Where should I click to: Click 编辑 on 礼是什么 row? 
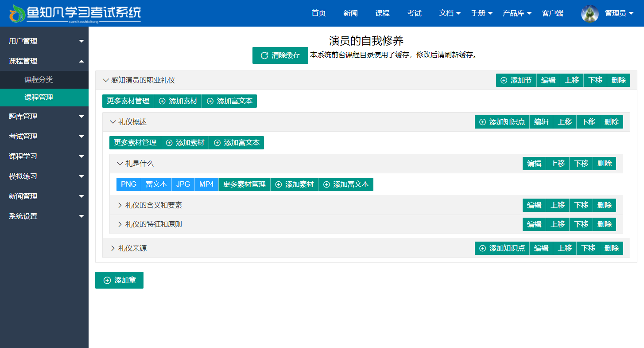point(534,164)
